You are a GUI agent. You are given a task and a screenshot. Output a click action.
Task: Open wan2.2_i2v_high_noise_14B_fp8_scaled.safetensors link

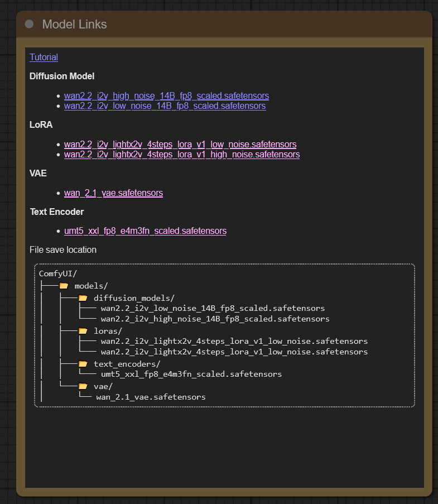pyautogui.click(x=166, y=96)
